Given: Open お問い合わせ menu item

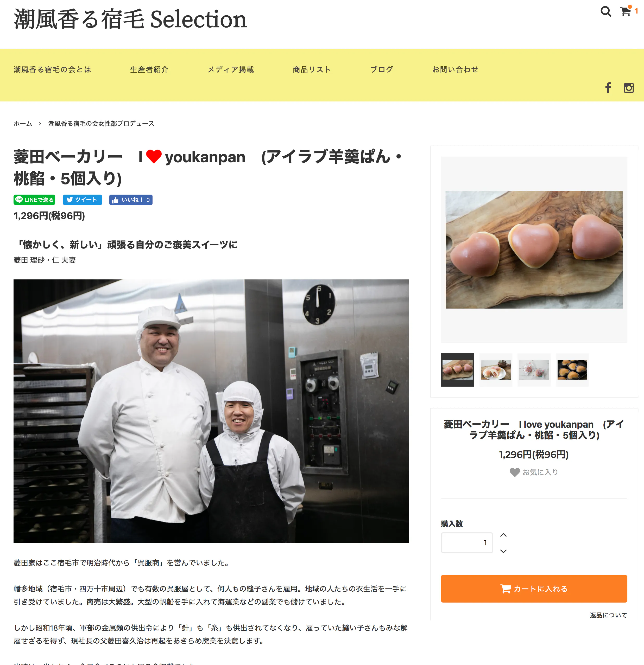Looking at the screenshot, I should click(455, 69).
